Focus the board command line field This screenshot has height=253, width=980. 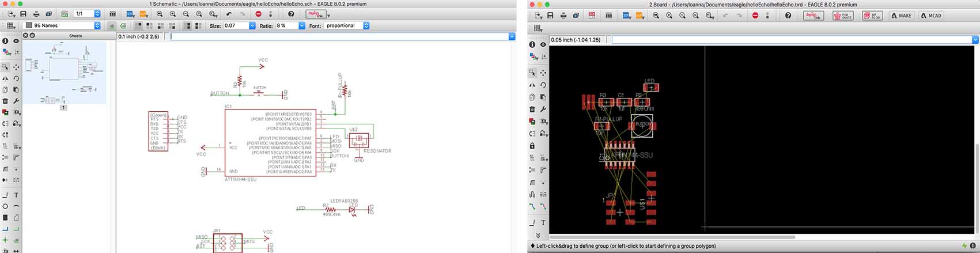pos(792,40)
